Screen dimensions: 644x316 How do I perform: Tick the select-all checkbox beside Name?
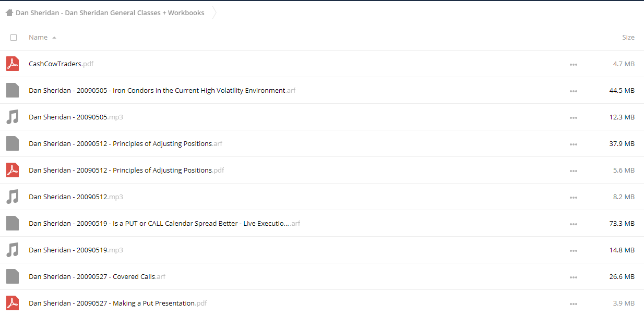[x=14, y=38]
